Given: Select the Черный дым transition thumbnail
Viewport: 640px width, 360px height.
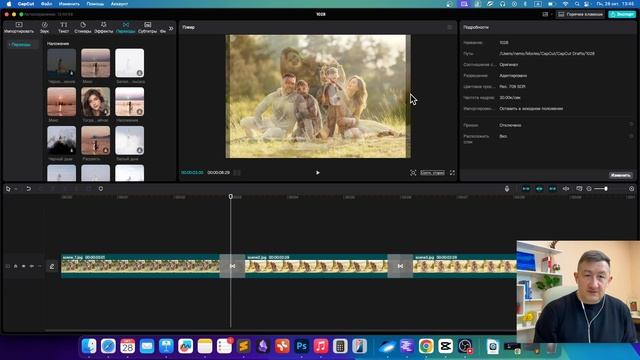Looking at the screenshot, I should click(62, 140).
